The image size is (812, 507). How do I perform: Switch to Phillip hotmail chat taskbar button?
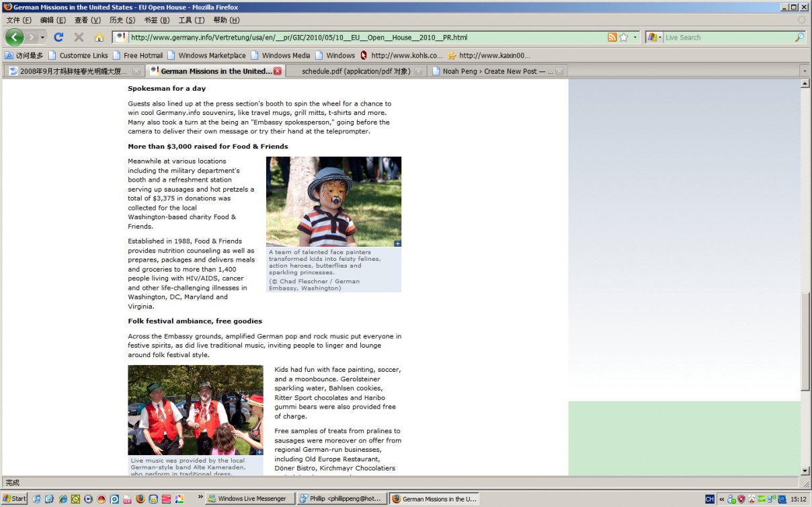(x=342, y=499)
